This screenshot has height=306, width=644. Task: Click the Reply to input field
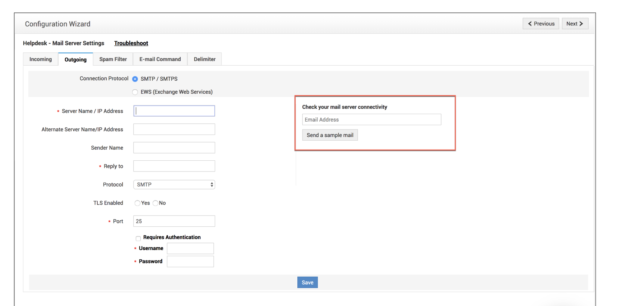[174, 166]
